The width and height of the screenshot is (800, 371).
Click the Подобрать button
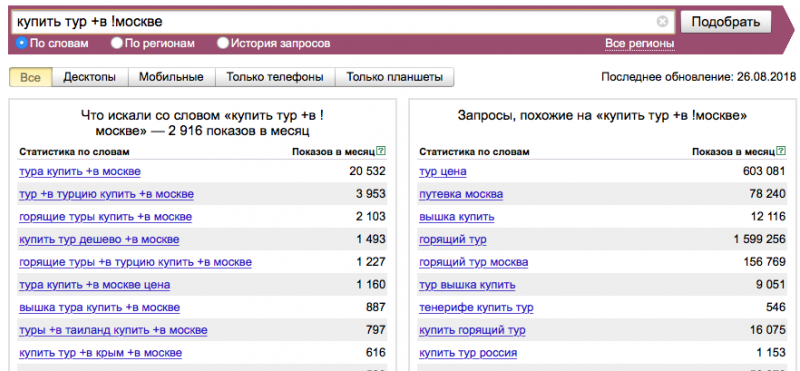(726, 22)
